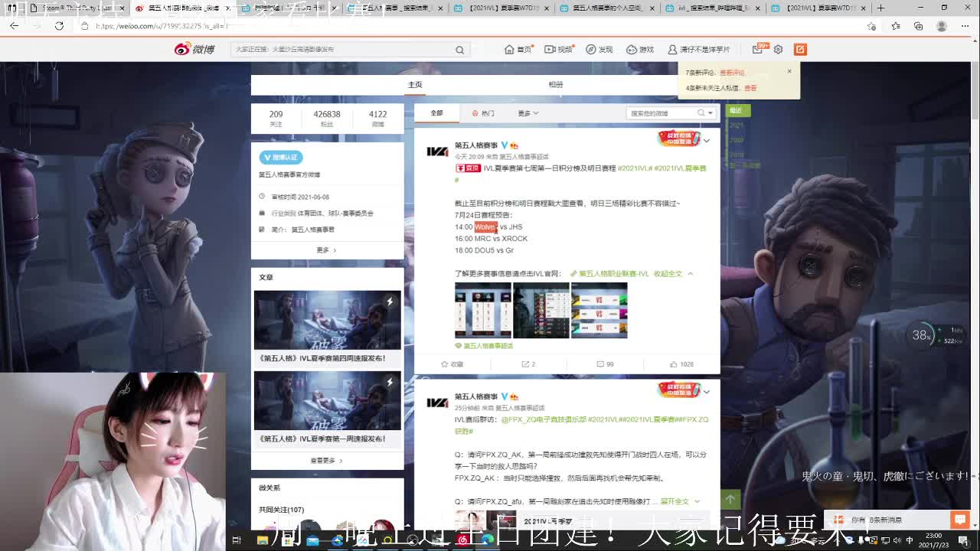Open the 游戏 games nav item
980x551 pixels.
[640, 50]
